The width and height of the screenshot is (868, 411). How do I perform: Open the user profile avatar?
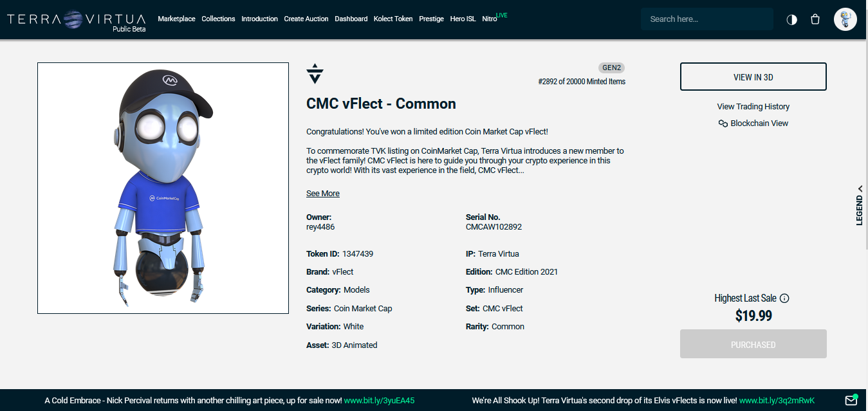[x=845, y=19]
